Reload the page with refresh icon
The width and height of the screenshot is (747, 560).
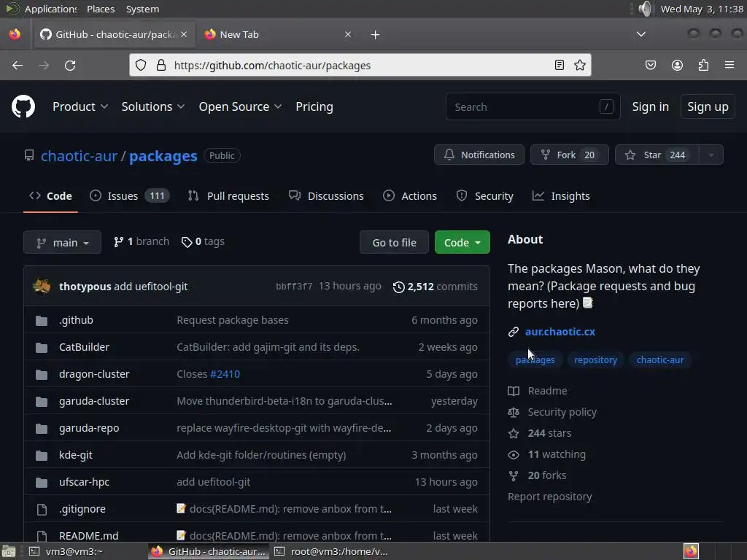[x=70, y=65]
